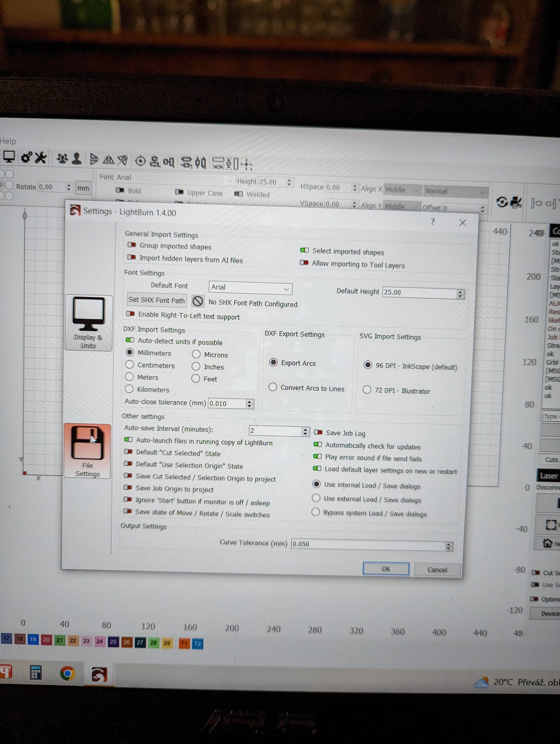
Task: Select the File Settings page icon
Action: (x=88, y=451)
